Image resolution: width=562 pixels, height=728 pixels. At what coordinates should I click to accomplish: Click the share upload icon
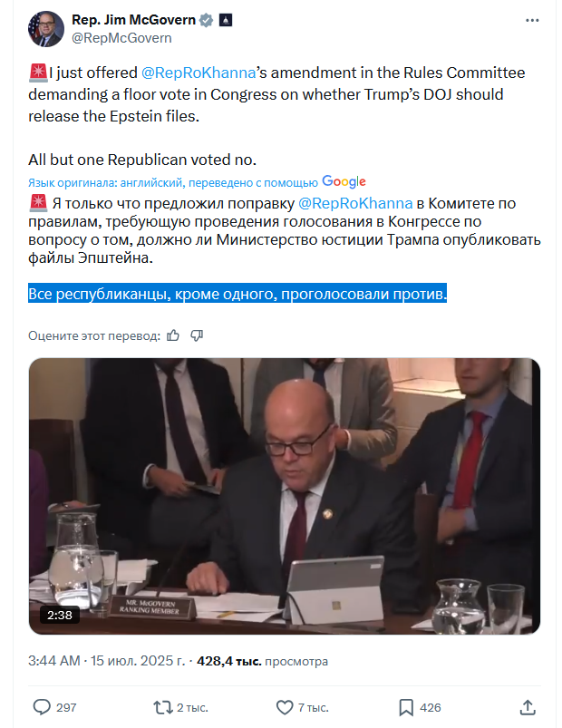coord(528,707)
